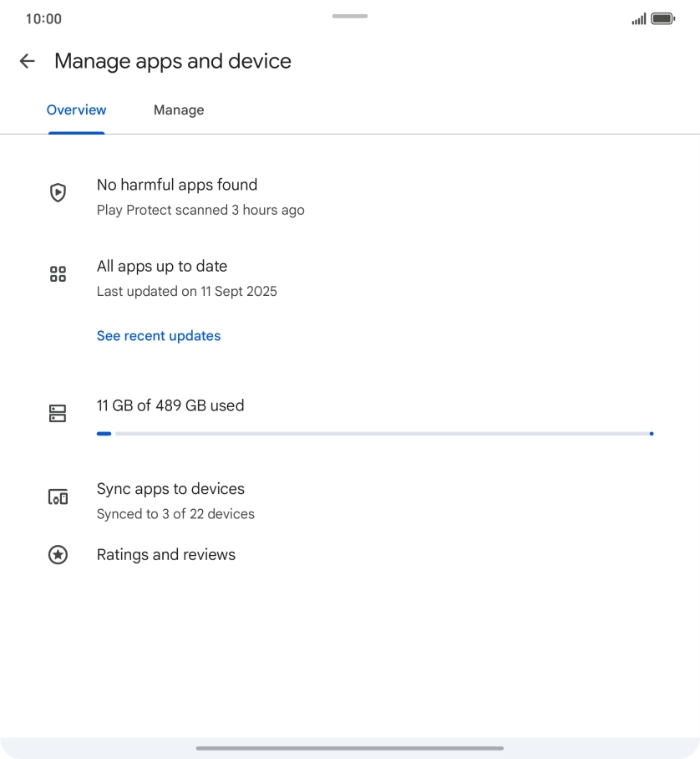Open Ratings and reviews
The height and width of the screenshot is (759, 700).
click(x=166, y=555)
